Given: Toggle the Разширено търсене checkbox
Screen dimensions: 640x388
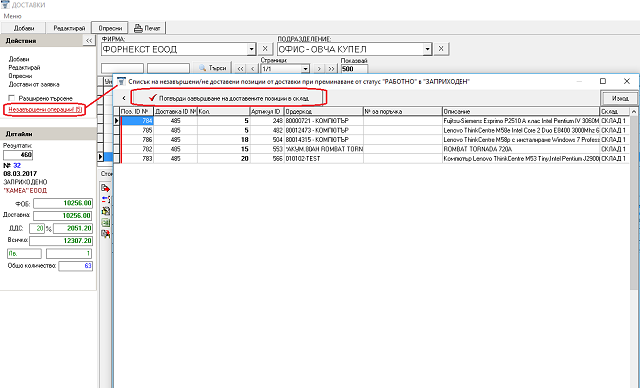Looking at the screenshot, I should tap(11, 98).
